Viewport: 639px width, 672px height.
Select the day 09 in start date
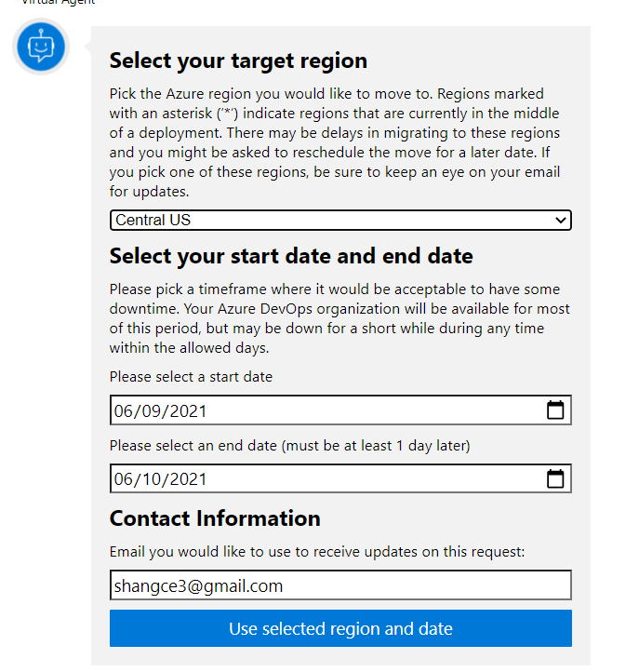tap(152, 411)
